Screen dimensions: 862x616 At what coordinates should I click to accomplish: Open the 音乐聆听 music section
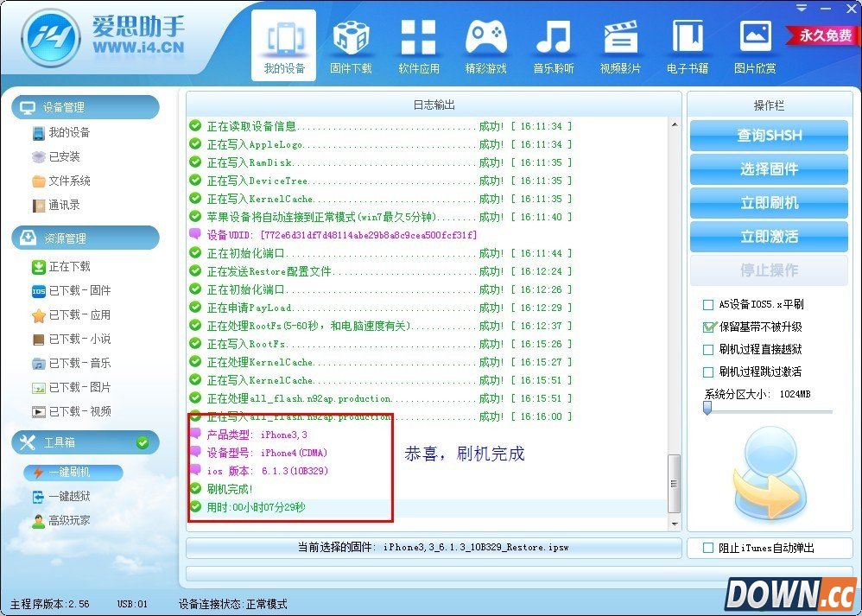(553, 41)
